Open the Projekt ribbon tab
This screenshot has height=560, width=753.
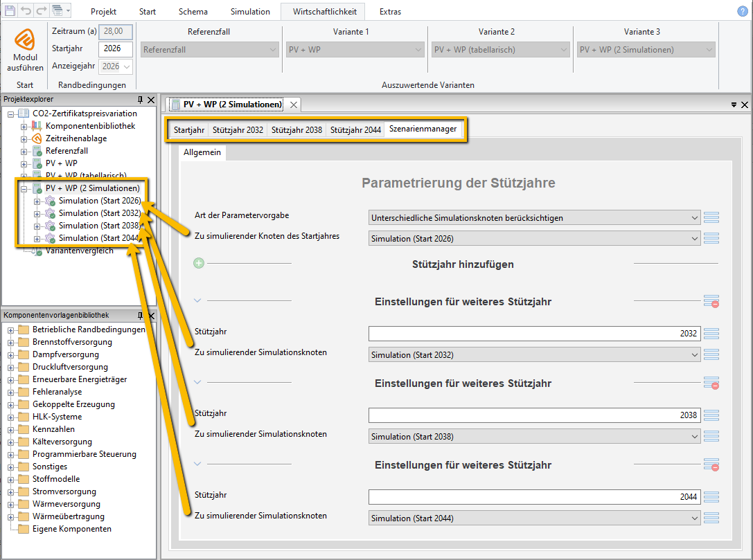click(103, 12)
